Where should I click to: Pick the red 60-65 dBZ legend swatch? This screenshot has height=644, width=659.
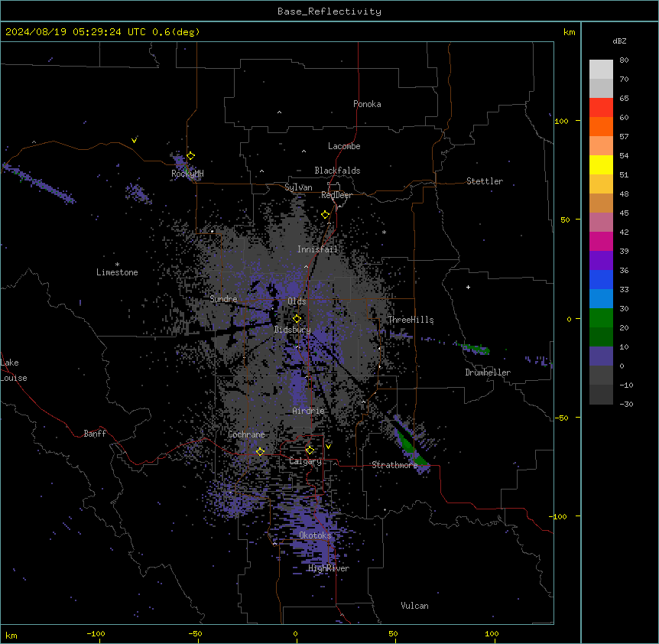(601, 108)
